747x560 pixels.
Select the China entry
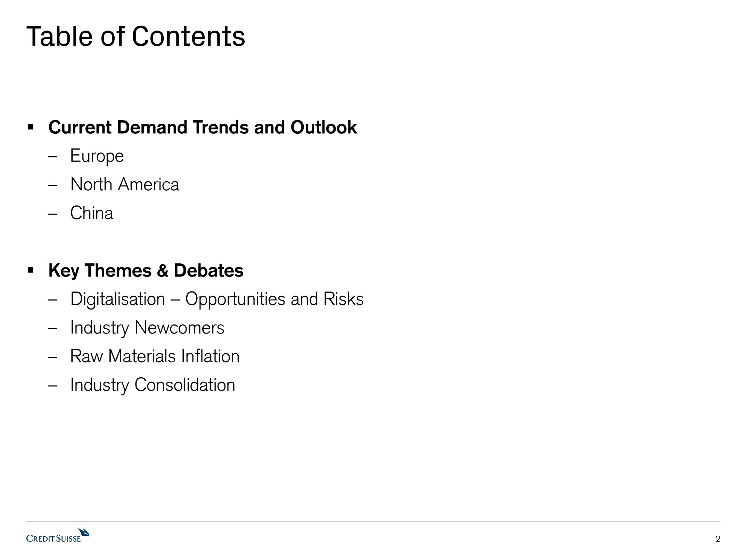(x=92, y=213)
